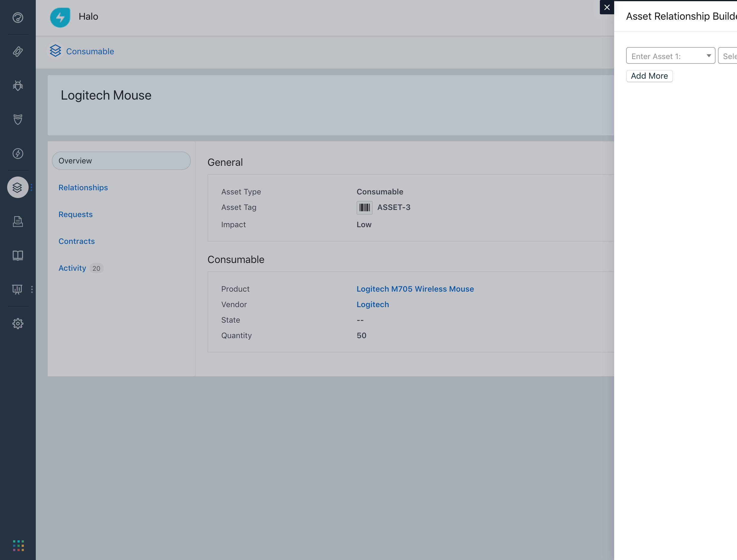This screenshot has width=737, height=560.
Task: Close the Asset Relationship Builder panel
Action: point(607,7)
